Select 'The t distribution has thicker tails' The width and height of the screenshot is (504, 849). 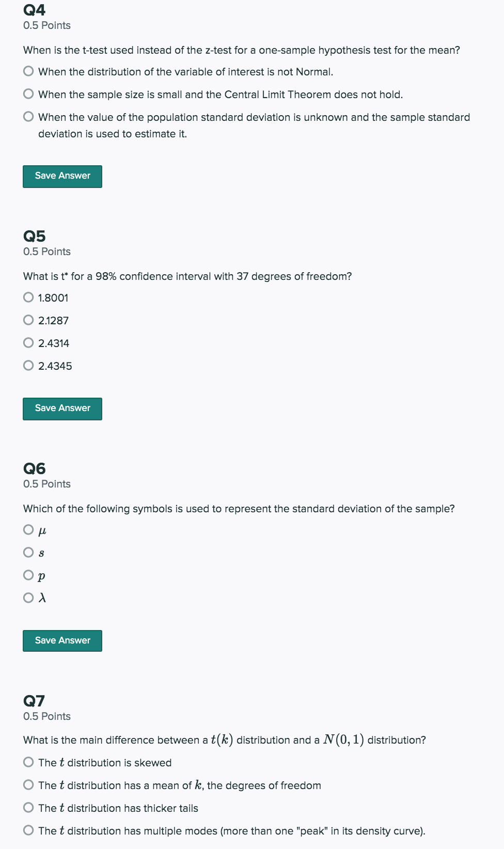pyautogui.click(x=28, y=808)
